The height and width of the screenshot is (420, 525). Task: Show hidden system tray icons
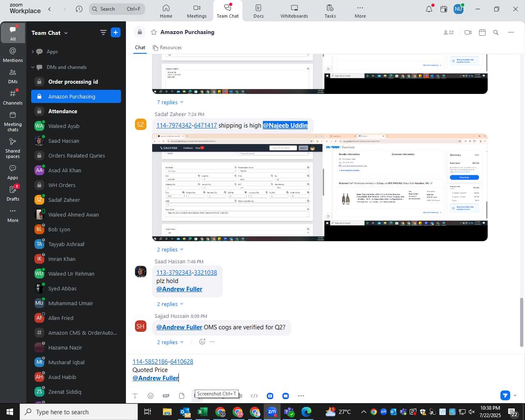point(363,412)
